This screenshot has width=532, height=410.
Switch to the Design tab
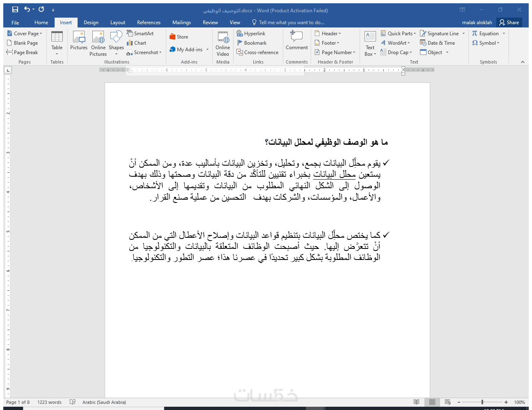pos(91,23)
